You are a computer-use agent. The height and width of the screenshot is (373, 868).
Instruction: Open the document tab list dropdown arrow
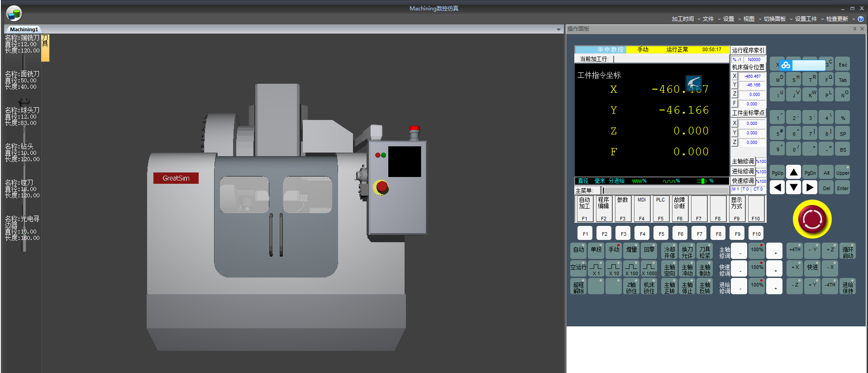coord(558,29)
